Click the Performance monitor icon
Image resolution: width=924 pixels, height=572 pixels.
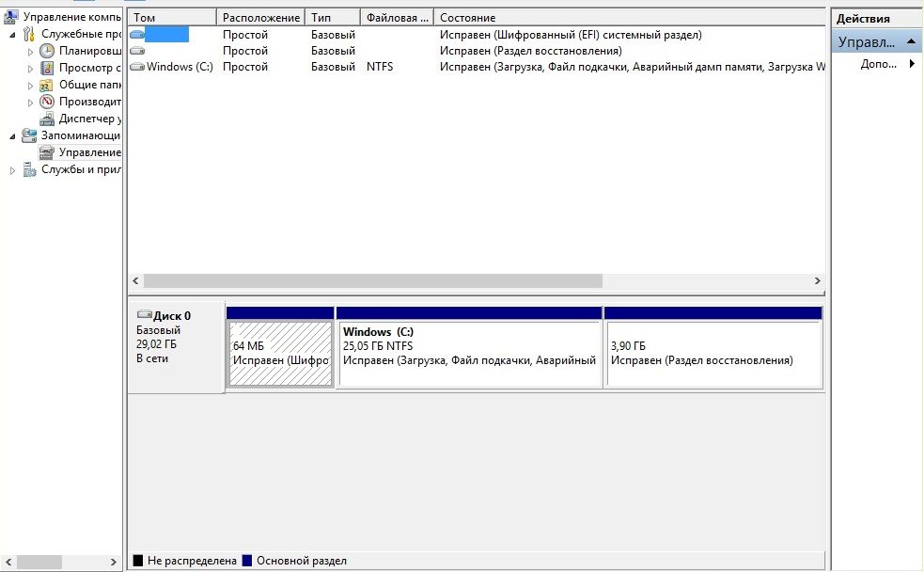click(x=47, y=102)
